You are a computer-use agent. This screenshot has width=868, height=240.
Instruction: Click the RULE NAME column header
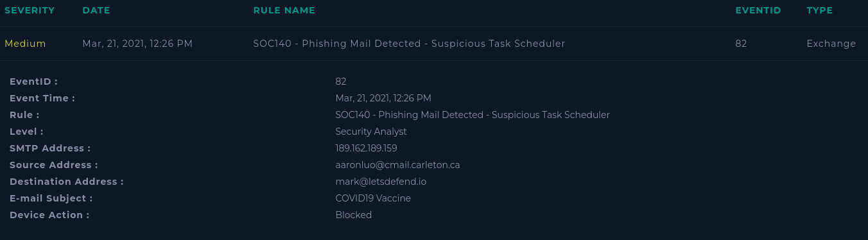coord(284,11)
